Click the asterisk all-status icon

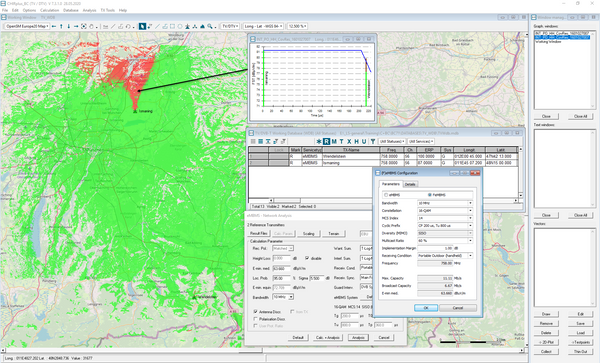point(319,142)
